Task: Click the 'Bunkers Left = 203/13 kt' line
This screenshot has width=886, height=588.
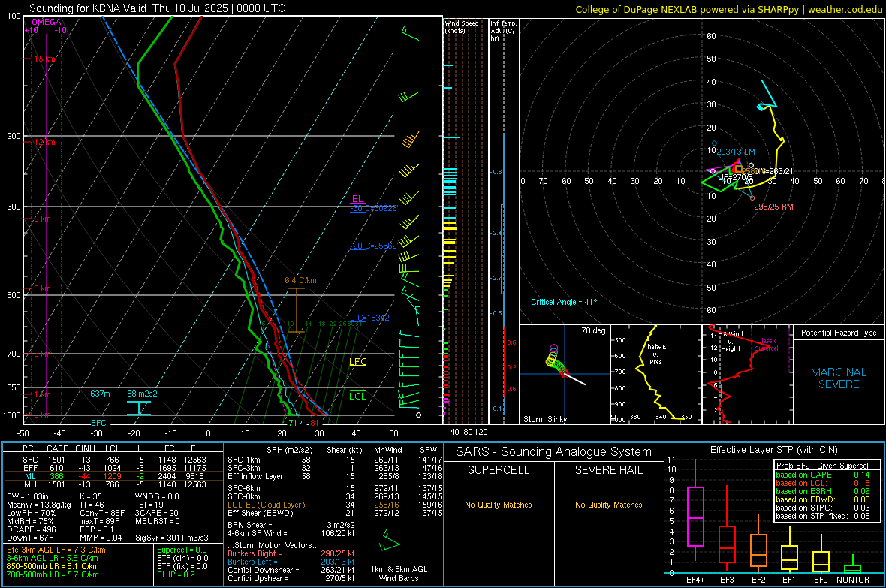Action: point(291,562)
